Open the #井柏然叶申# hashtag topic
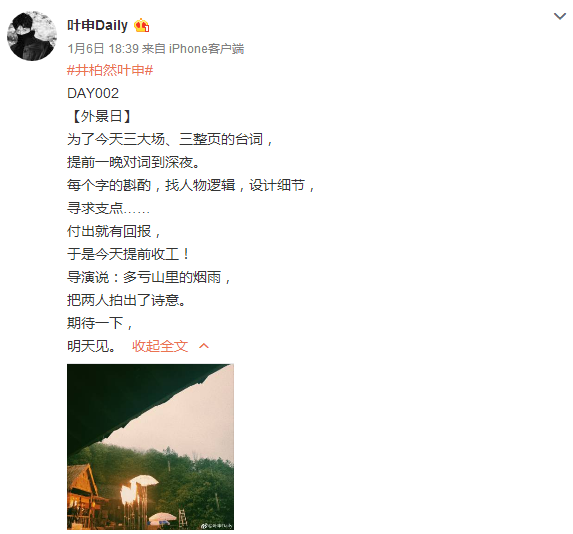This screenshot has width=573, height=534. [110, 70]
